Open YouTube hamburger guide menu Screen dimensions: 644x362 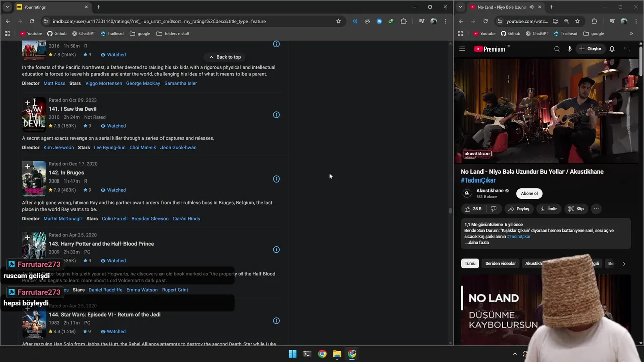click(x=462, y=49)
